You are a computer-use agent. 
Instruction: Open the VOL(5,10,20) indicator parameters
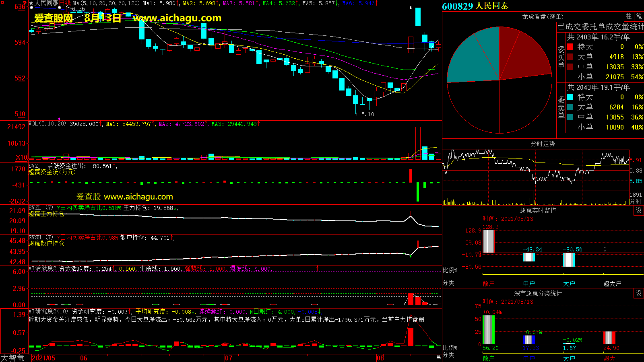[47, 124]
